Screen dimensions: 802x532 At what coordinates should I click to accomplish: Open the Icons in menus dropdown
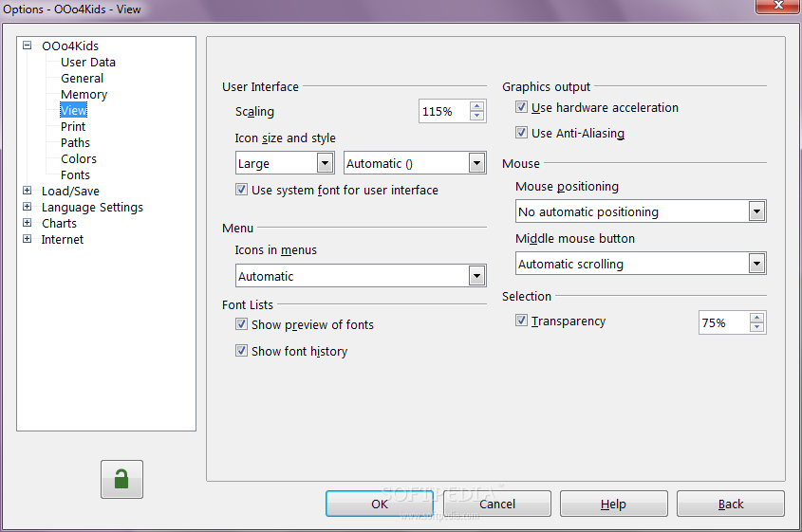coord(361,276)
